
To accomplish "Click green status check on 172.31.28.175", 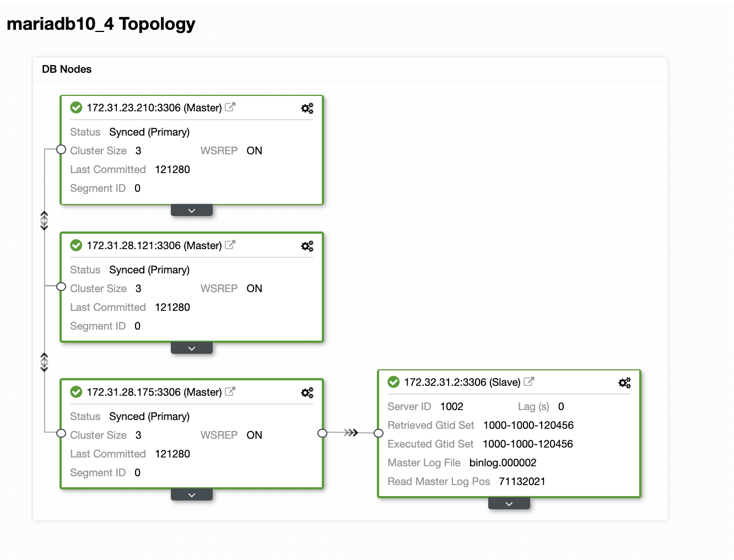I will pyautogui.click(x=77, y=392).
